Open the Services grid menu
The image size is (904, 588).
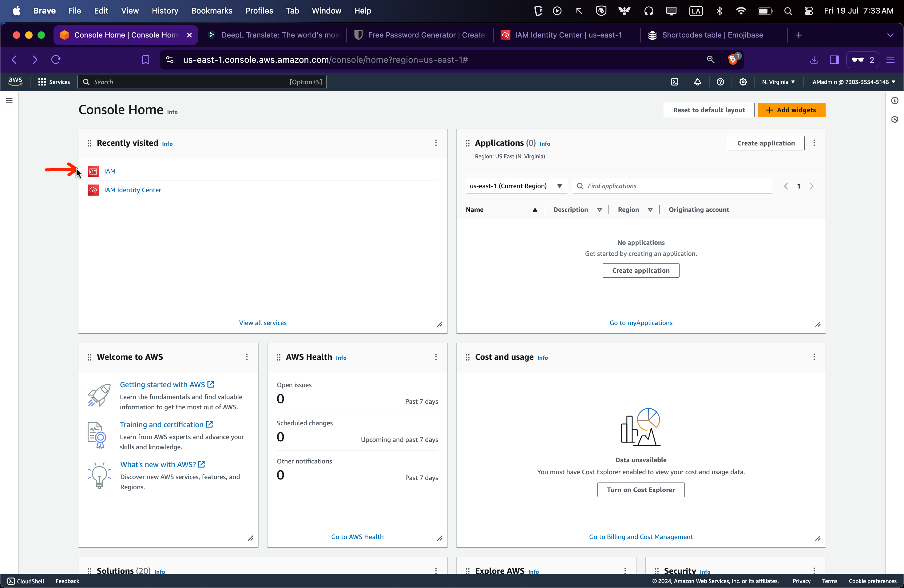click(54, 82)
